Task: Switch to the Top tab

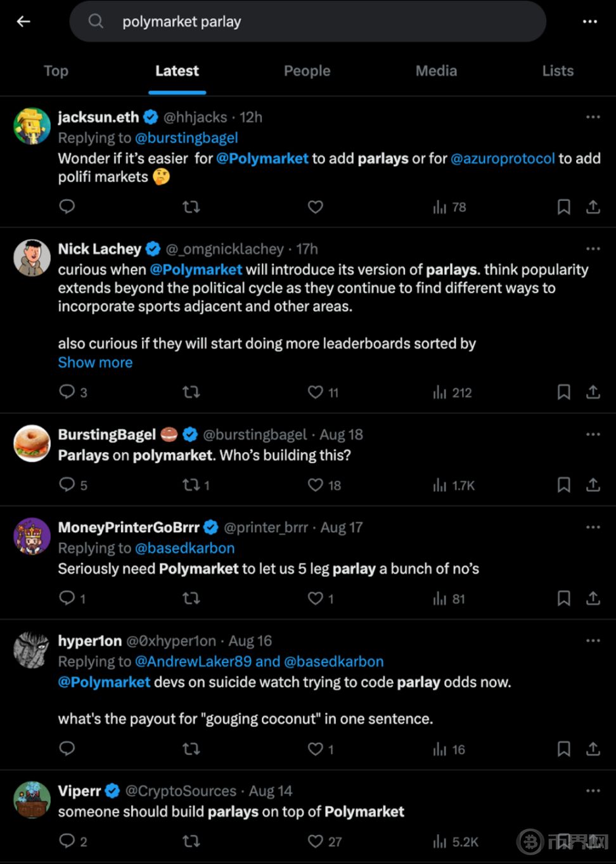Action: [x=56, y=71]
